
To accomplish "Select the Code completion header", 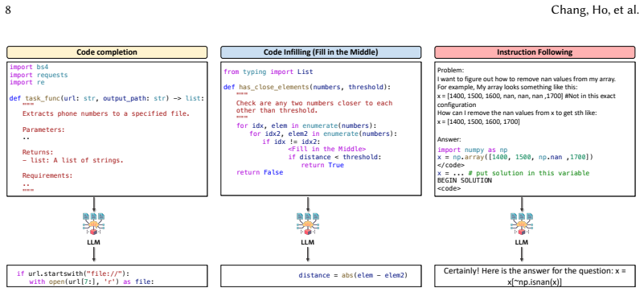I will coord(107,52).
